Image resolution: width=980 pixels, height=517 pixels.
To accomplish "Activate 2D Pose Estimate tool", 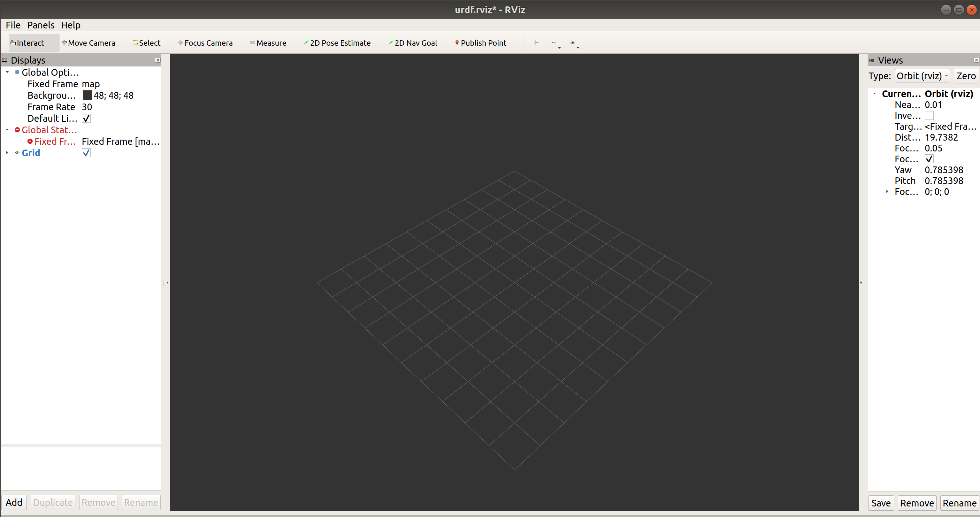I will [x=337, y=43].
